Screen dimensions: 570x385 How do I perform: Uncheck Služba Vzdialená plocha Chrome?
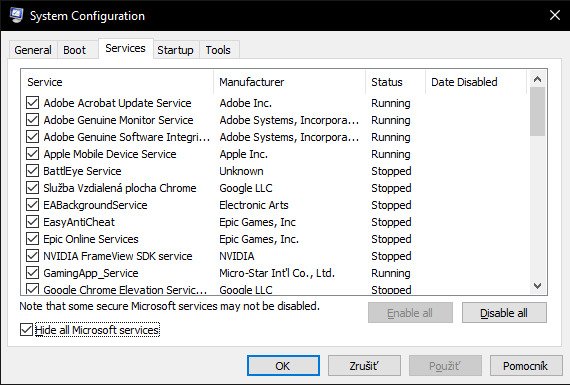32,188
